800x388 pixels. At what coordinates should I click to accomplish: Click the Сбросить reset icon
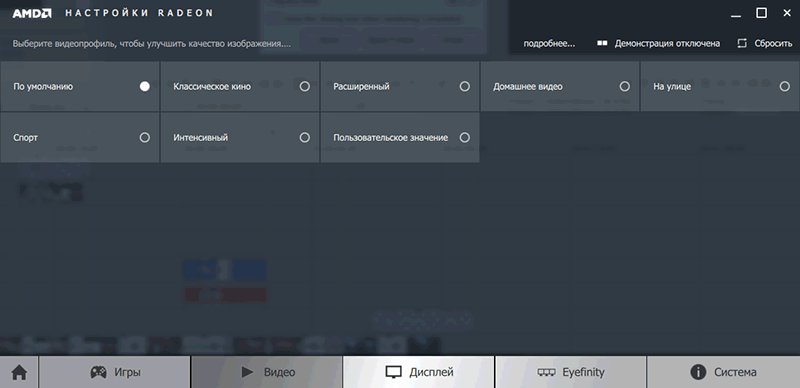(742, 43)
